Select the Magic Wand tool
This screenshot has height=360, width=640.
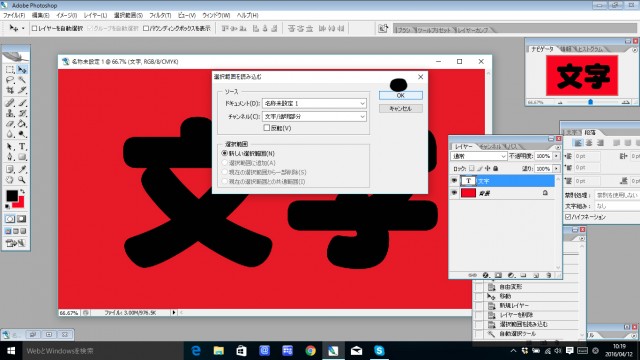coord(22,80)
